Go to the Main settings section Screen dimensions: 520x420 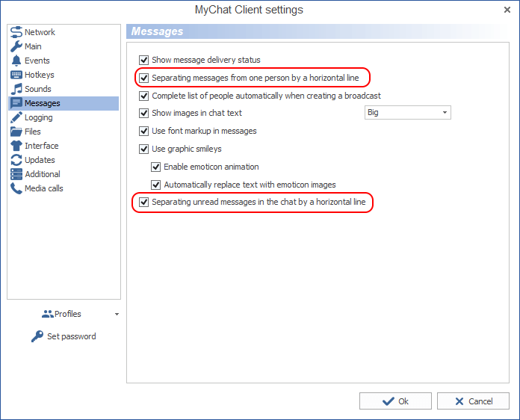(33, 46)
